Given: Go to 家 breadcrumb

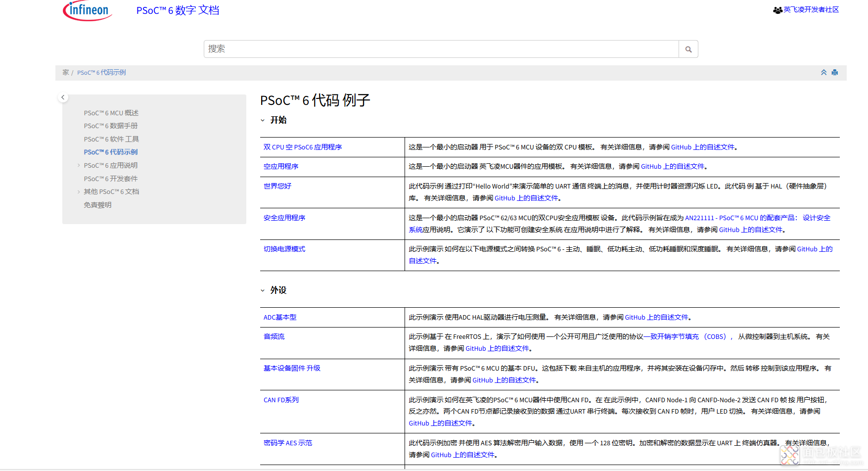Looking at the screenshot, I should coord(66,72).
